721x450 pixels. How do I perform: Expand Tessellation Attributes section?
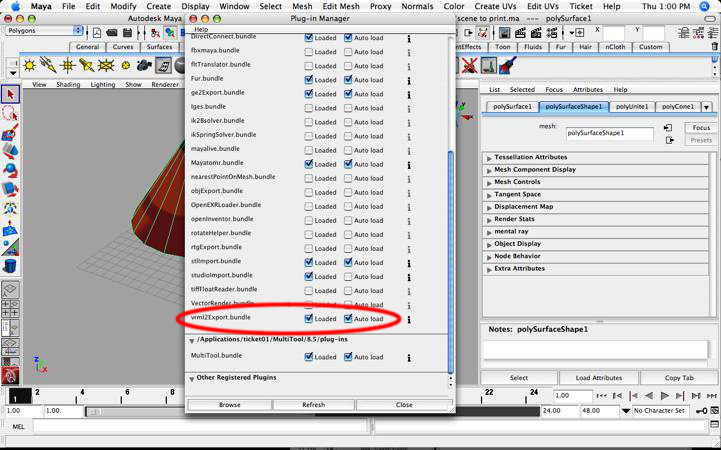[x=489, y=157]
